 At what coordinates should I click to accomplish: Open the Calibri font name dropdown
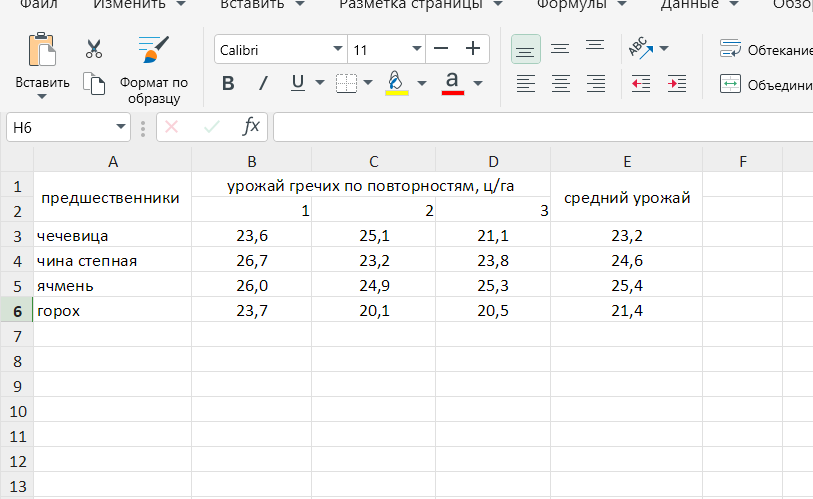point(338,49)
